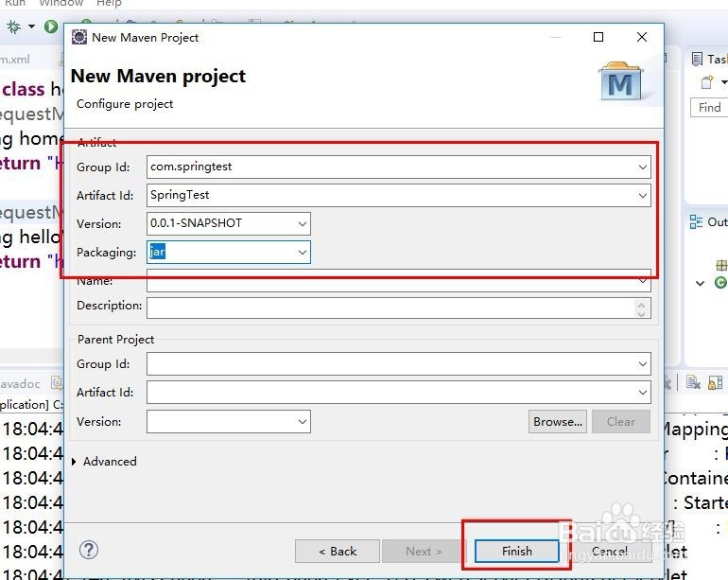The image size is (728, 580).
Task: Open the dialog help question mark icon
Action: coord(89,550)
